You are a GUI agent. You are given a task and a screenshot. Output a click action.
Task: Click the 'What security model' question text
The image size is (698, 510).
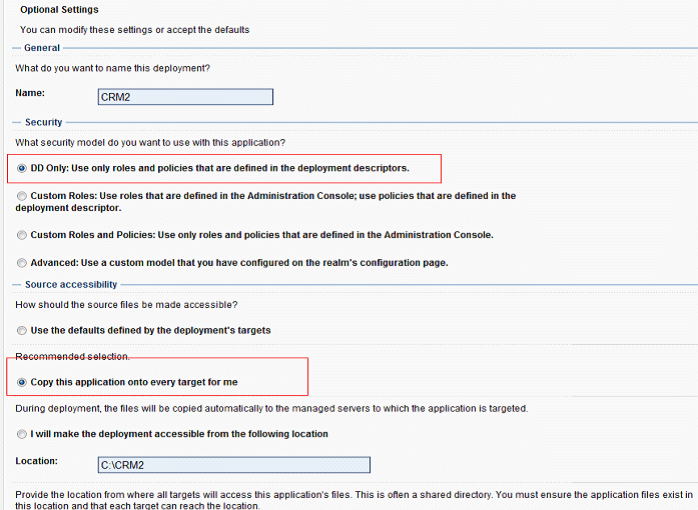tap(150, 142)
